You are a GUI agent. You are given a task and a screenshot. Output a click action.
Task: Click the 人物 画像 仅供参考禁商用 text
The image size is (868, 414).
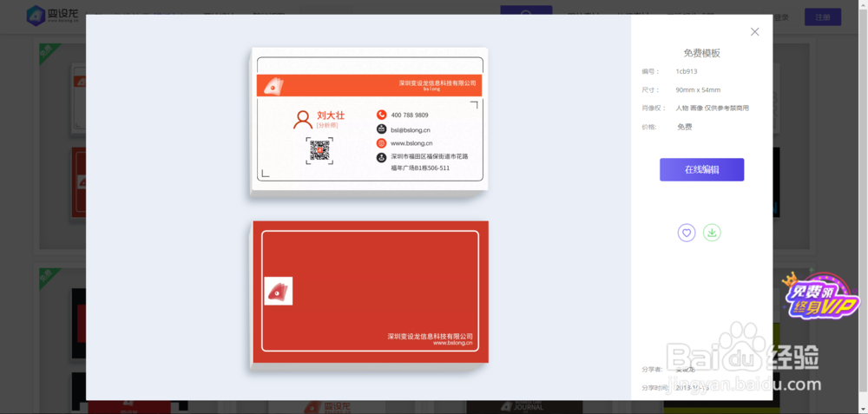713,108
